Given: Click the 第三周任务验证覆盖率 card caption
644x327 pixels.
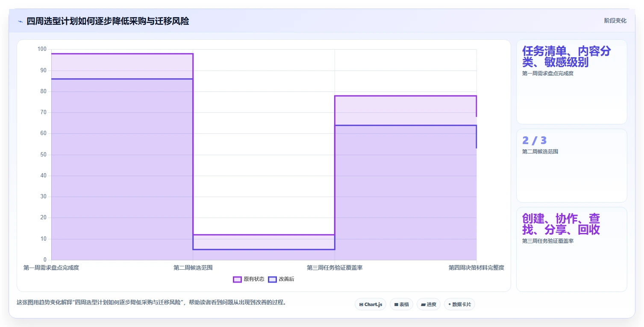Looking at the screenshot, I should [x=547, y=241].
